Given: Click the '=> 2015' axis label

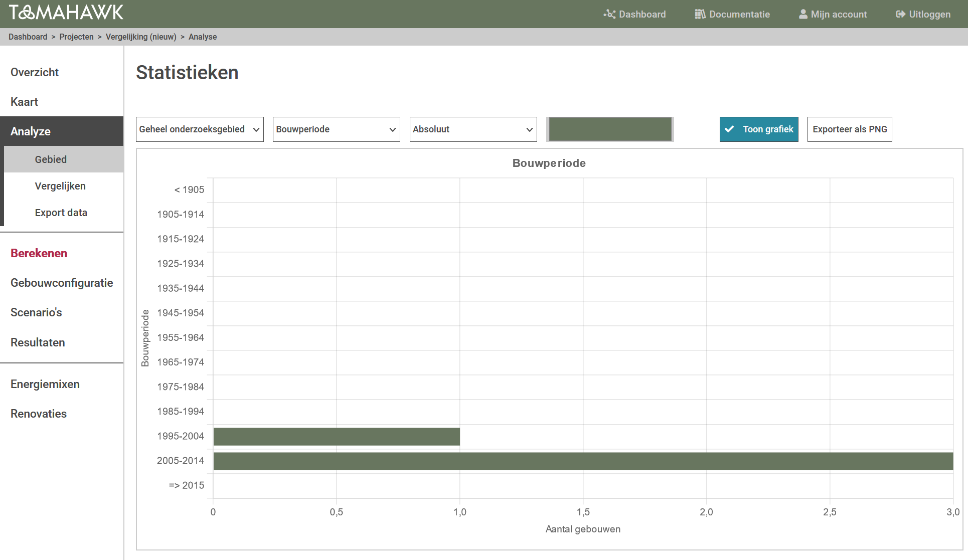Looking at the screenshot, I should coord(187,485).
